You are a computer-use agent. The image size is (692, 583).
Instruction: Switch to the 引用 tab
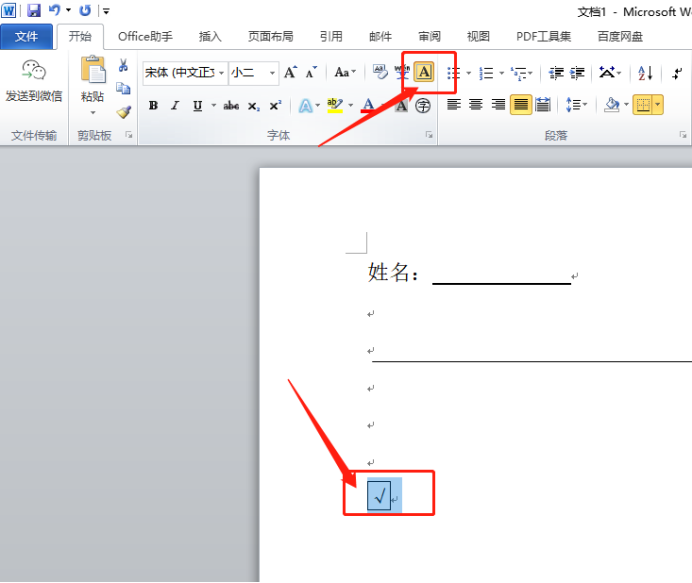tap(331, 37)
